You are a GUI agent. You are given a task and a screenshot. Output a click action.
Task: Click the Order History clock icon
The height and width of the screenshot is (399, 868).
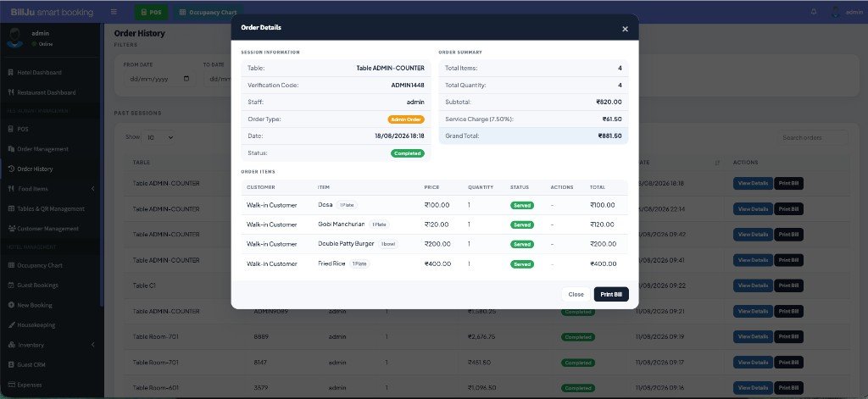coord(12,169)
